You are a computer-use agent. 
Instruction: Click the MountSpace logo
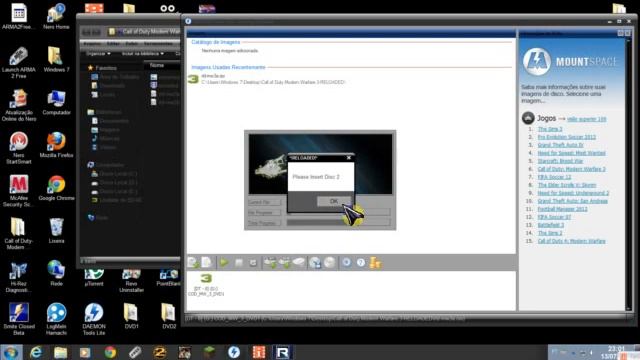[570, 62]
